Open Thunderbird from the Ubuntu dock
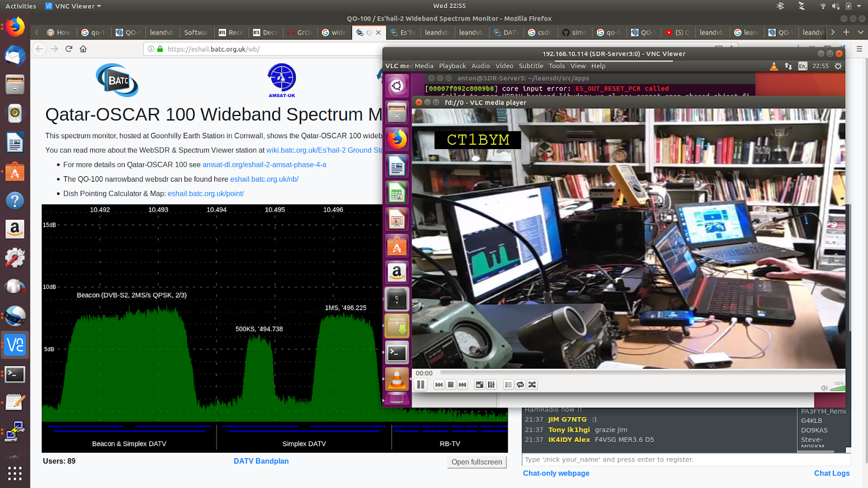Viewport: 868px width, 488px height. (x=15, y=56)
